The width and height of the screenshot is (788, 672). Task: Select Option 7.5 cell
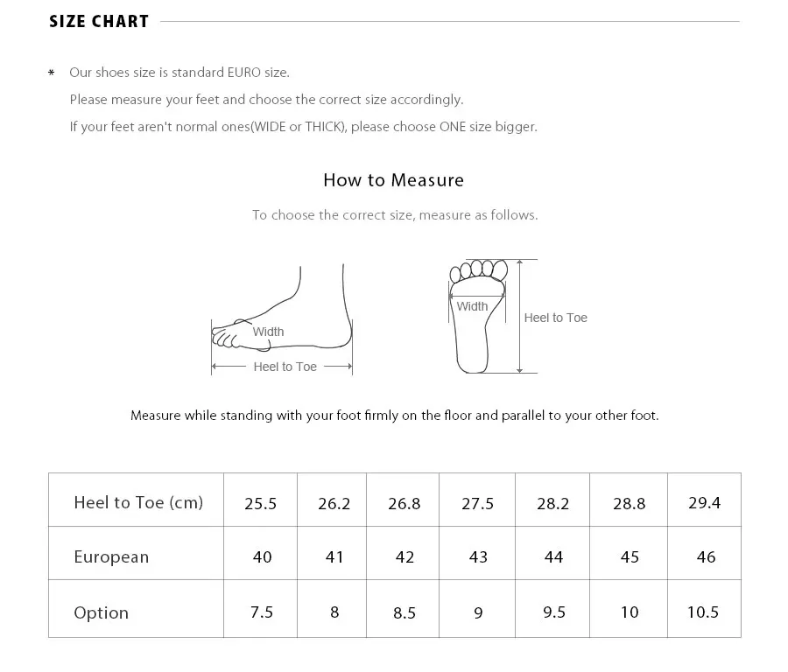(261, 612)
